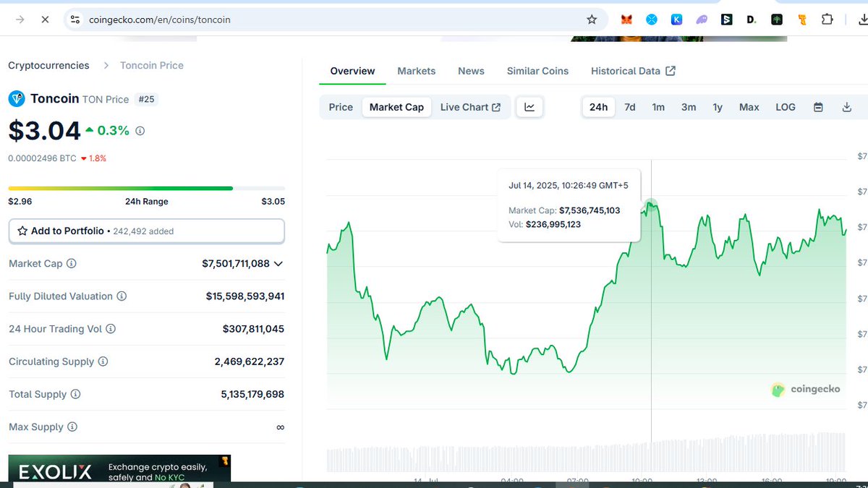Open the black S extension icon
868x488 pixels.
coord(727,20)
